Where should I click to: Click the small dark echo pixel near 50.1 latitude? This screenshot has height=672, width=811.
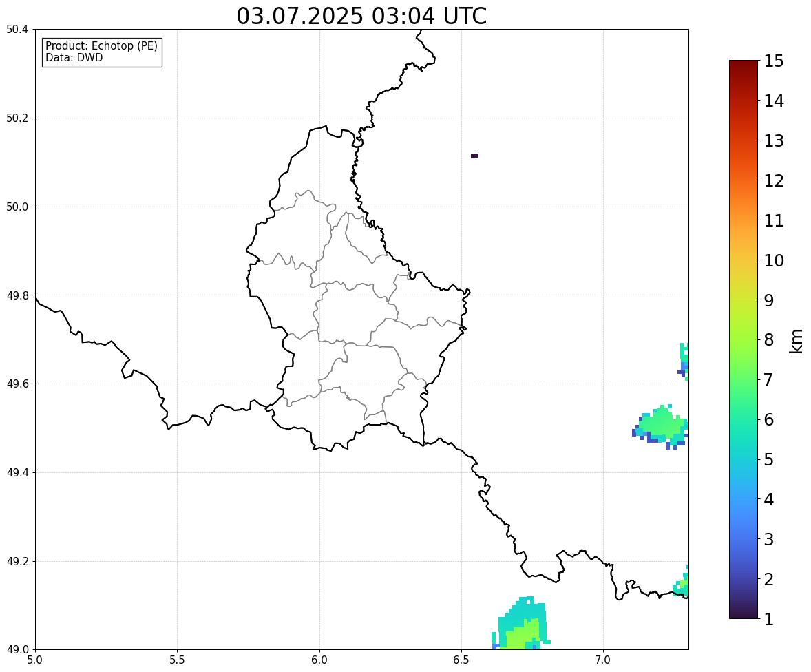click(474, 156)
